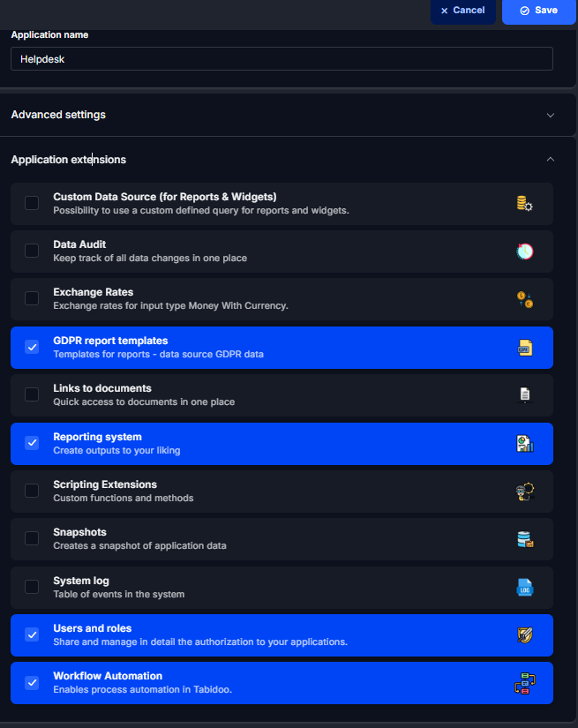The image size is (578, 728).
Task: Click the Scripting Extensions icon
Action: point(524,492)
